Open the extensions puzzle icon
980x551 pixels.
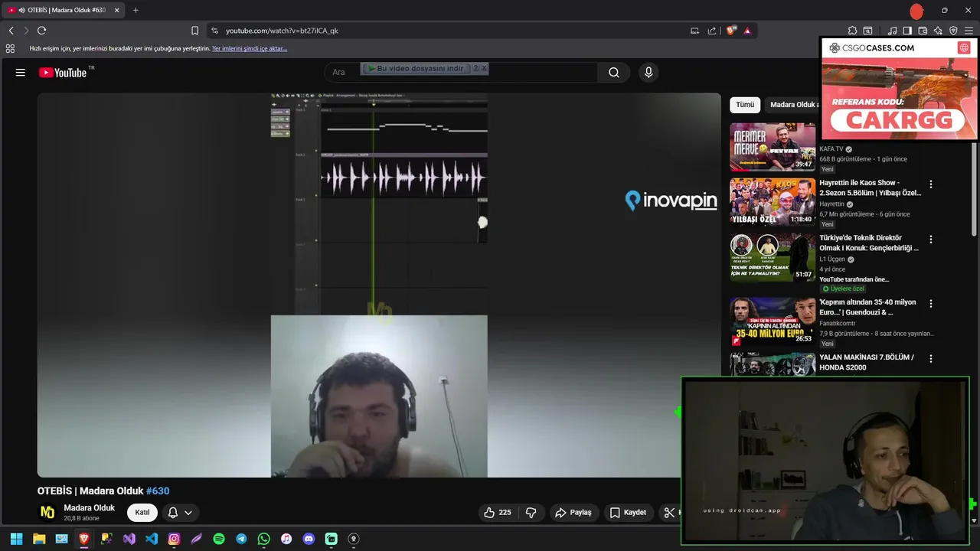852,31
